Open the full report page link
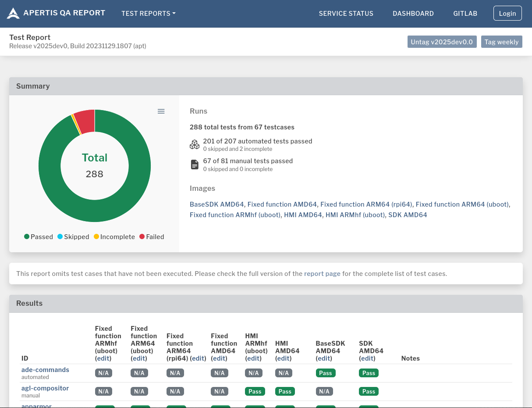 click(322, 274)
